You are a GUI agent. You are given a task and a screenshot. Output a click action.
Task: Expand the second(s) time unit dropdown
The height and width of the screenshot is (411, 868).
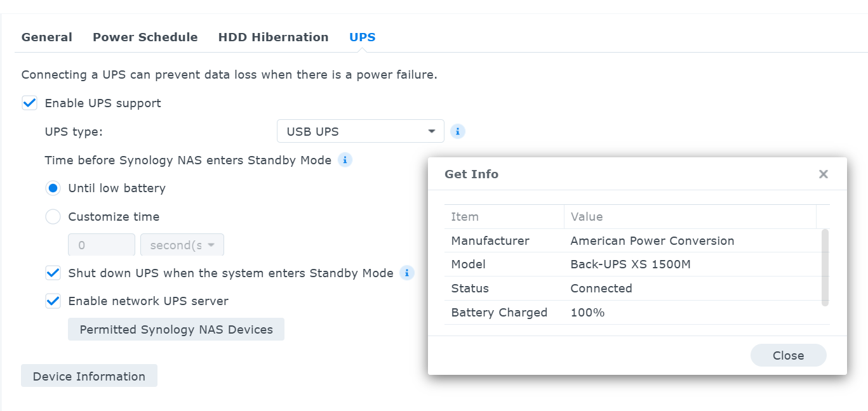coord(182,245)
